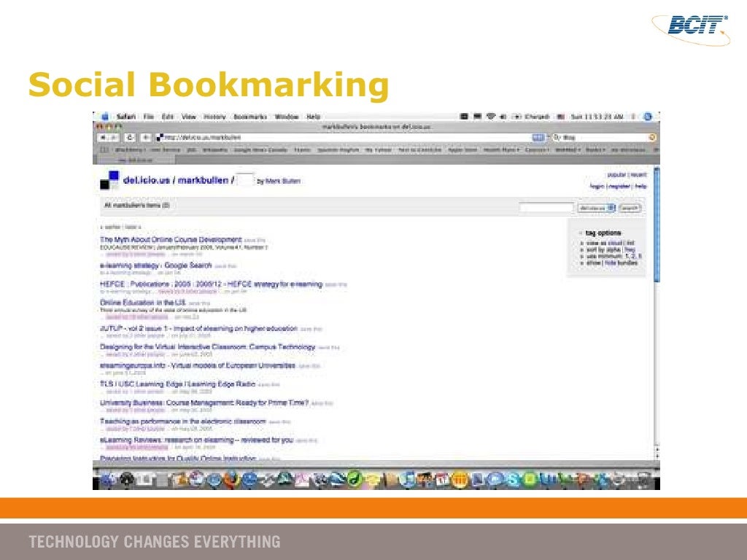Image resolution: width=747 pixels, height=560 pixels.
Task: Open the History menu
Action: pyautogui.click(x=214, y=117)
